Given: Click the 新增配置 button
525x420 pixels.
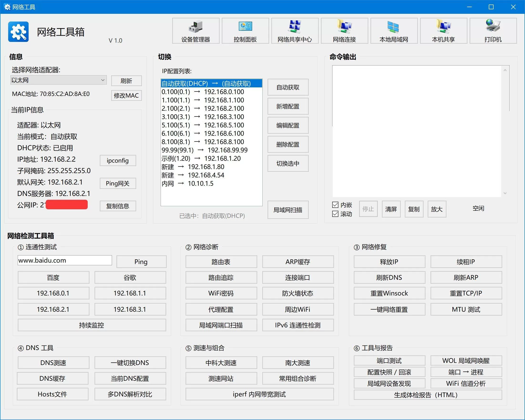Looking at the screenshot, I should (x=288, y=106).
